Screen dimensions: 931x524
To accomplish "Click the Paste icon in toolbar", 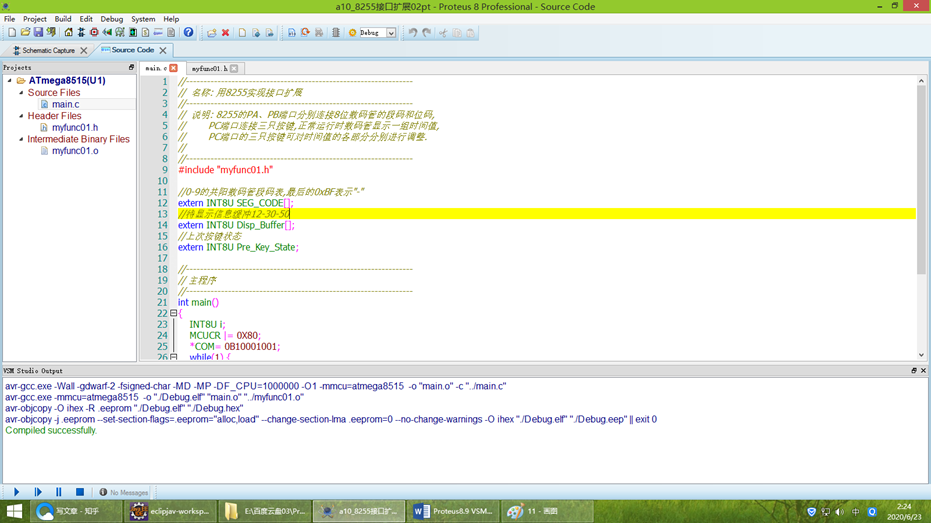I will (470, 33).
